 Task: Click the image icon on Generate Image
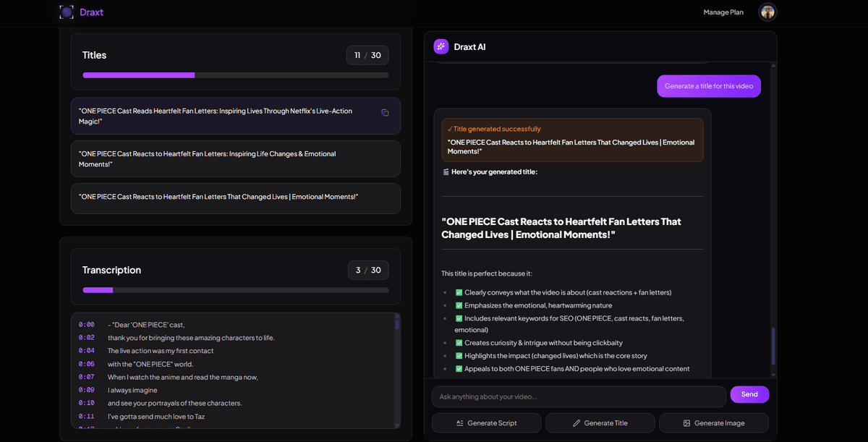coord(686,423)
